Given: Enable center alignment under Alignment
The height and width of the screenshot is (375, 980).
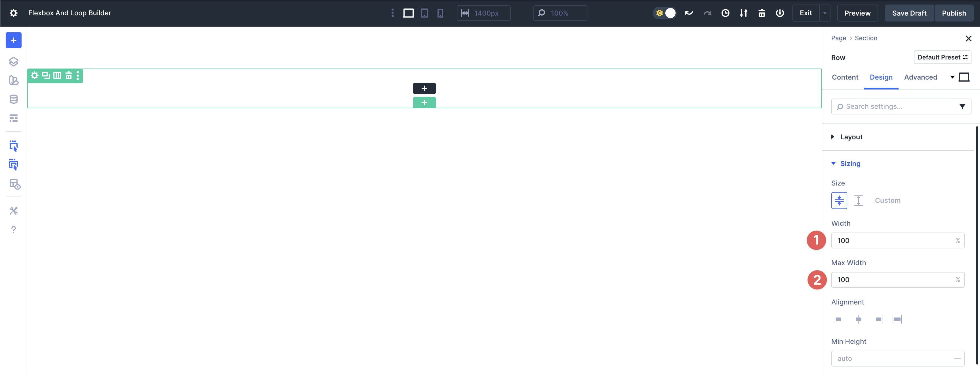Looking at the screenshot, I should click(x=858, y=319).
